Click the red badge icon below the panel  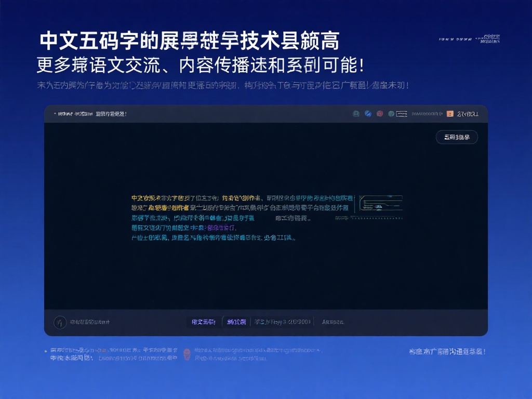click(187, 354)
